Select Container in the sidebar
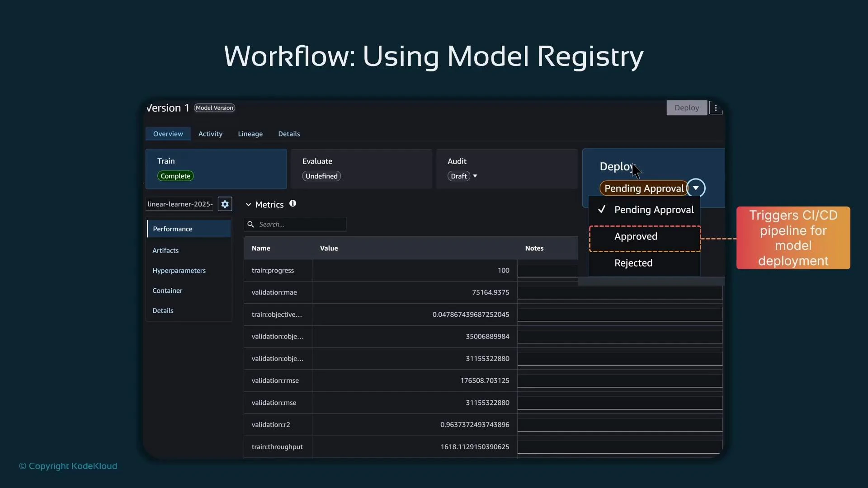868x488 pixels. coord(168,291)
